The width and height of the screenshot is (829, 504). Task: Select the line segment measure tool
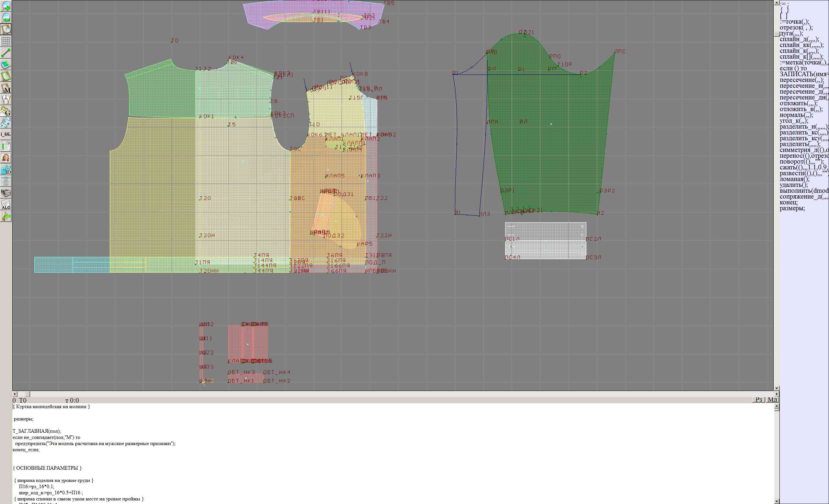[6, 53]
